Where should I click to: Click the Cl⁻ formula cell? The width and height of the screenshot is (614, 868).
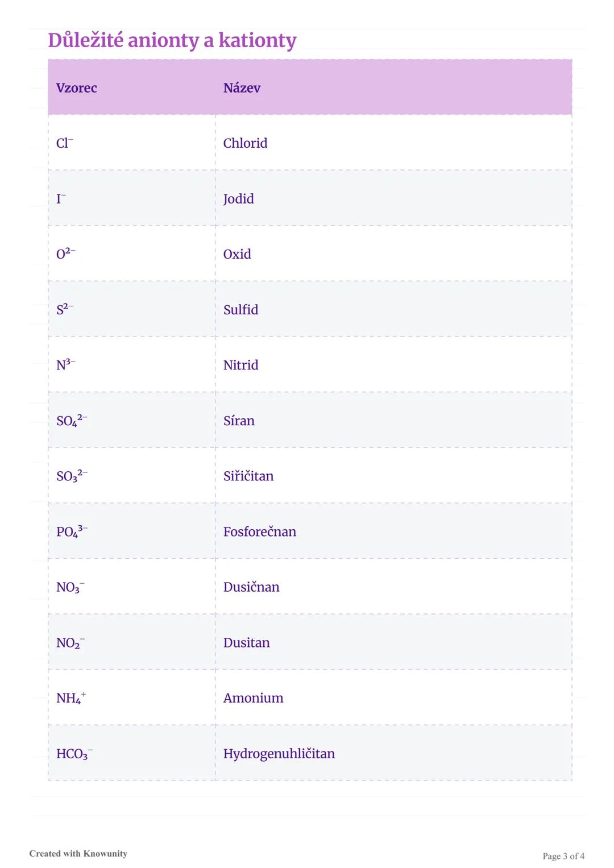pyautogui.click(x=64, y=143)
